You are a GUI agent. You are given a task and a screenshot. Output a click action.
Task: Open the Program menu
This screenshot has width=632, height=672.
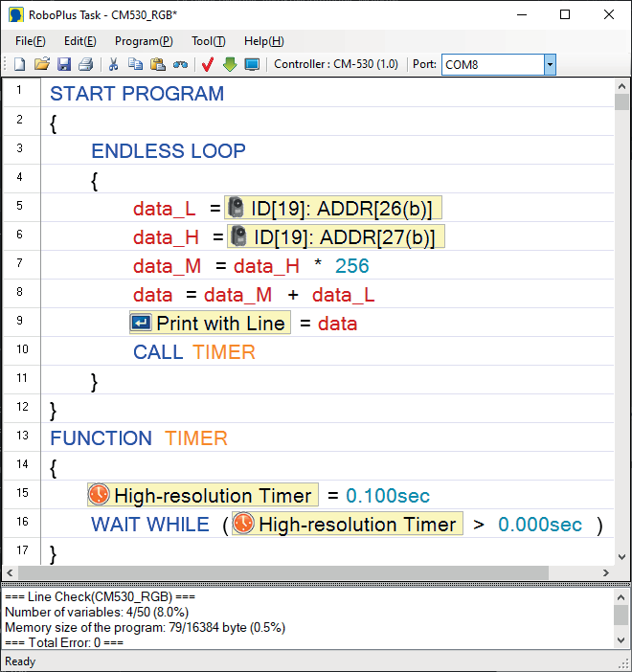pyautogui.click(x=144, y=41)
